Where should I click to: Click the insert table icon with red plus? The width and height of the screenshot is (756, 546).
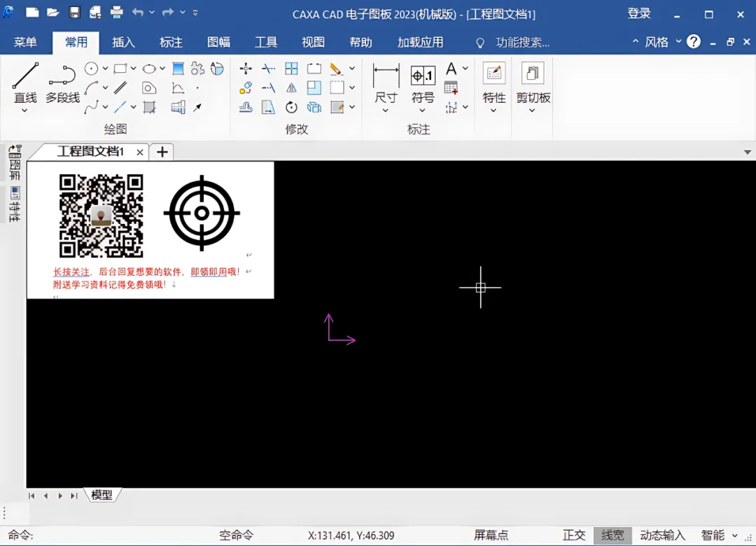point(451,87)
